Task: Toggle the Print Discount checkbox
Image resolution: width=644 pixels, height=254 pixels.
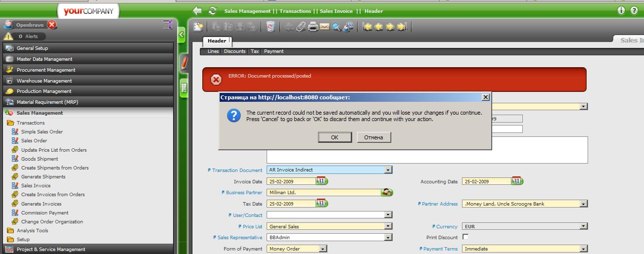Action: 465,237
